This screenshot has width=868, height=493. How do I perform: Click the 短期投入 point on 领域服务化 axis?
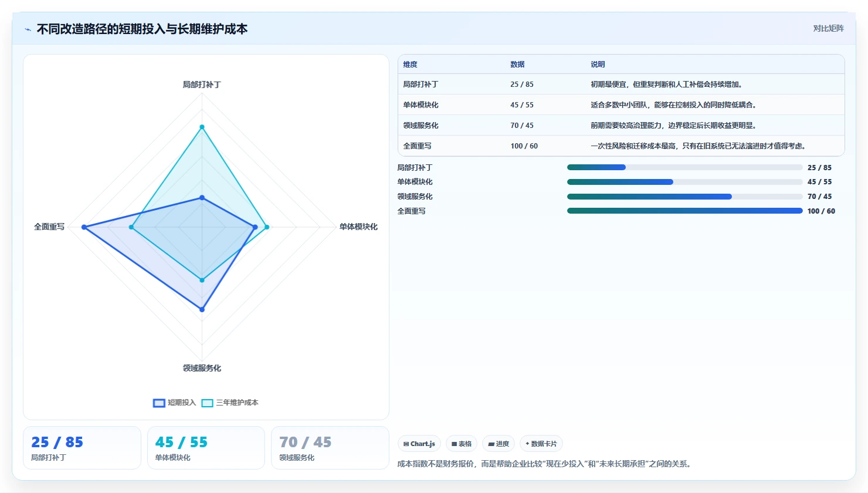coord(202,309)
